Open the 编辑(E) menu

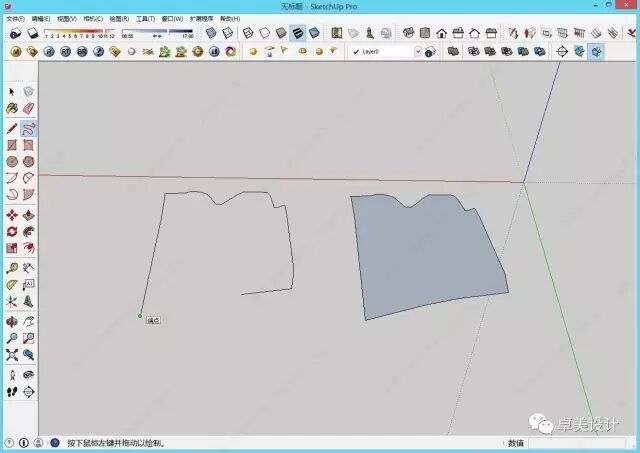click(41, 19)
